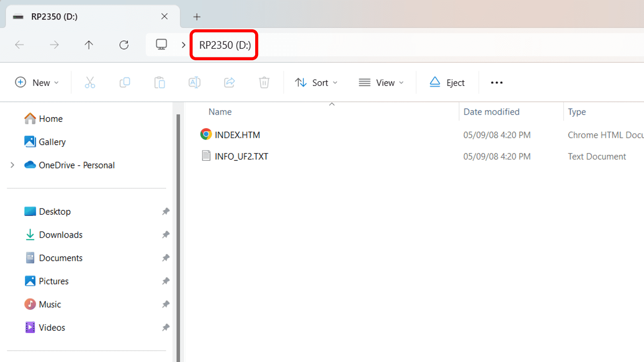Image resolution: width=644 pixels, height=362 pixels.
Task: Expand the OneDrive - Personal tree node
Action: 12,165
